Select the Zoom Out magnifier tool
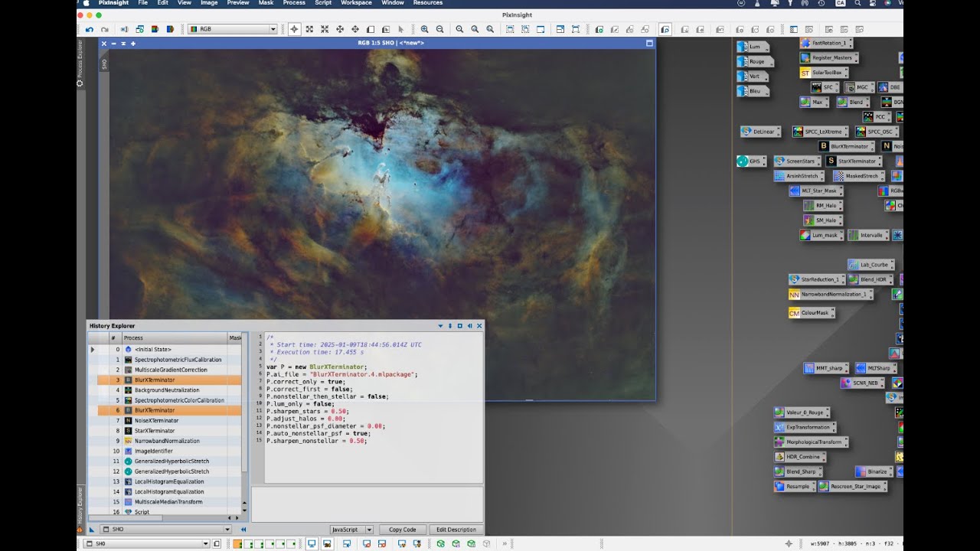Screen dimensions: 980x551 439,29
